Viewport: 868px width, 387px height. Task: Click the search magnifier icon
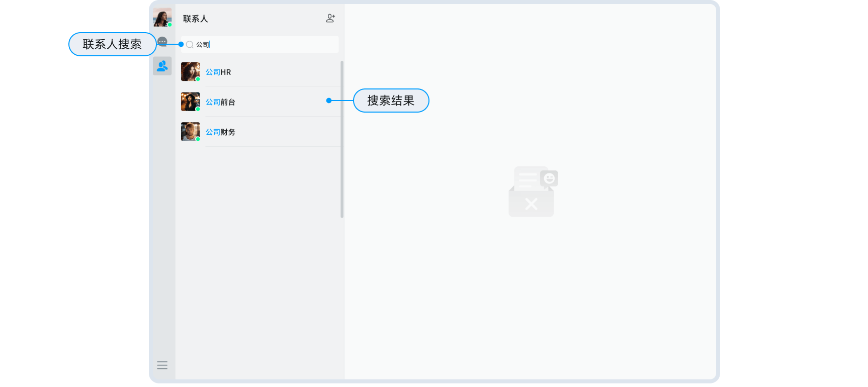click(190, 45)
